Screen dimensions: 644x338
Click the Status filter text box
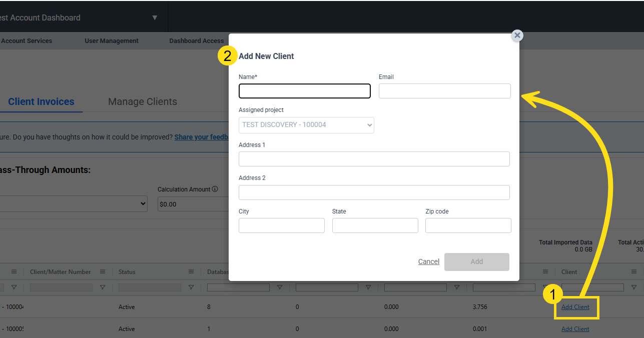(x=150, y=287)
